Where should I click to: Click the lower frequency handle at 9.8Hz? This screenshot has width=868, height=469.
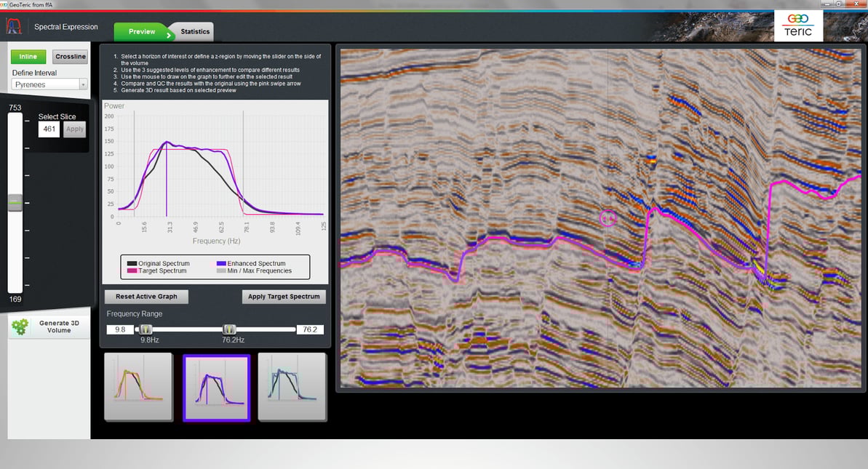145,329
